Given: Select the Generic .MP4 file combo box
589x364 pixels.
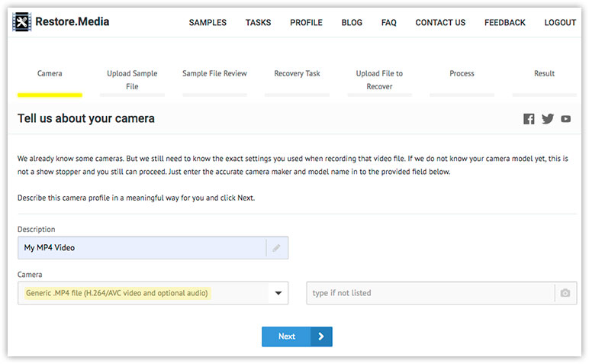Looking at the screenshot, I should (x=153, y=293).
